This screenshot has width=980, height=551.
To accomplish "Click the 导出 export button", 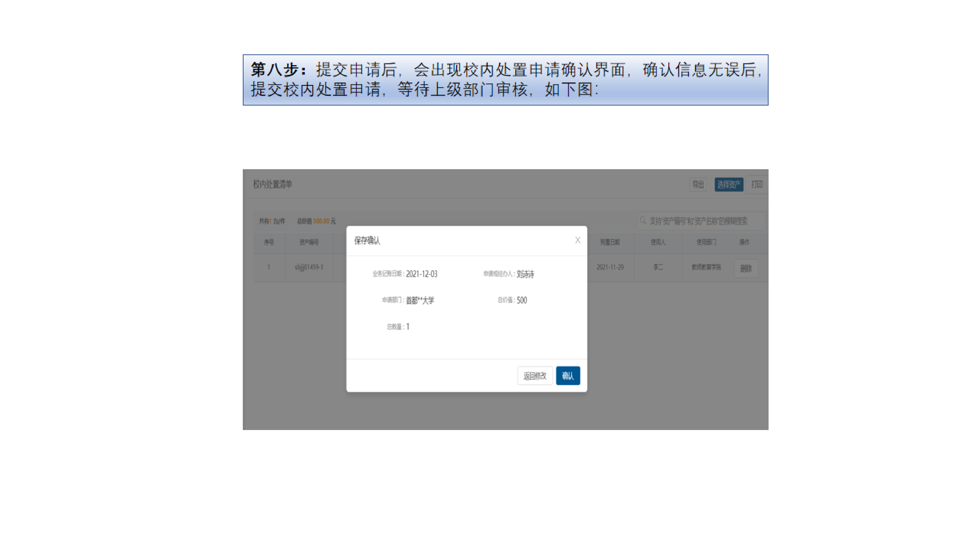I will [698, 184].
